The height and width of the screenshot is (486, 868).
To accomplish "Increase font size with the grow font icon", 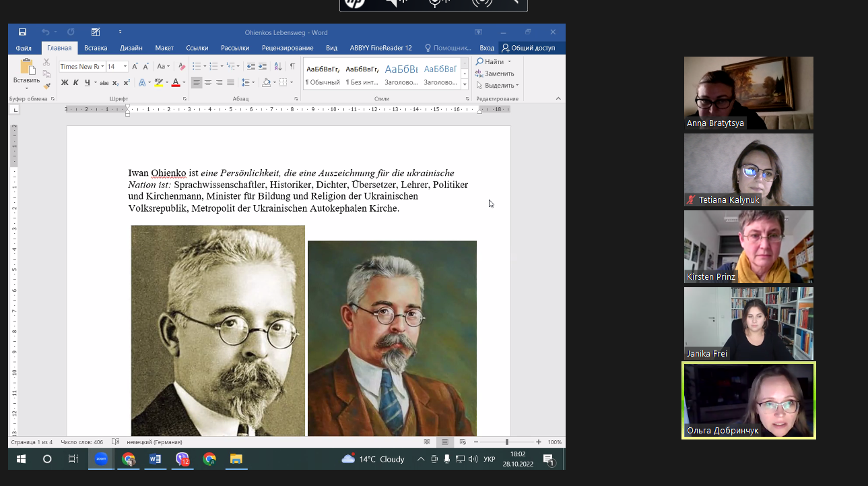I will pos(135,66).
